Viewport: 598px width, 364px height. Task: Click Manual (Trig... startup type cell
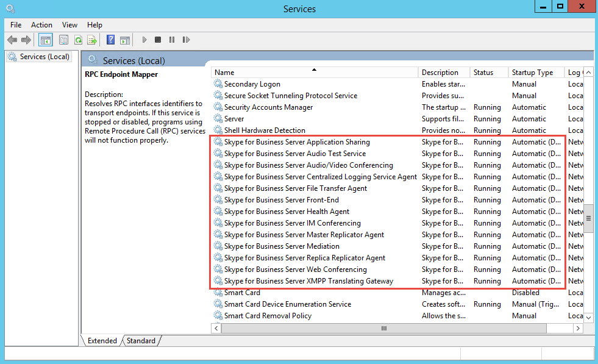point(535,304)
